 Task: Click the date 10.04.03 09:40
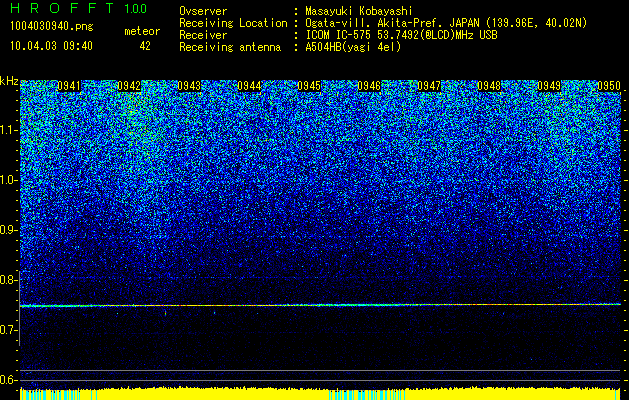[x=51, y=46]
